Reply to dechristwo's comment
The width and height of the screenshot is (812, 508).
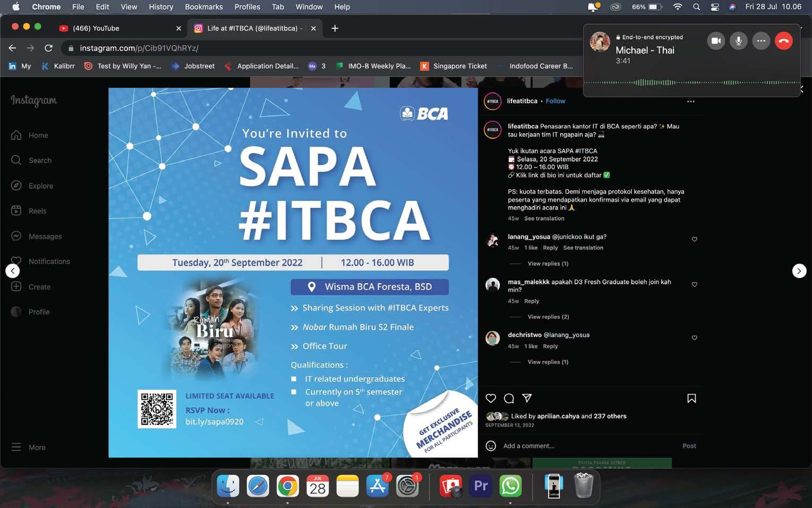(x=550, y=346)
